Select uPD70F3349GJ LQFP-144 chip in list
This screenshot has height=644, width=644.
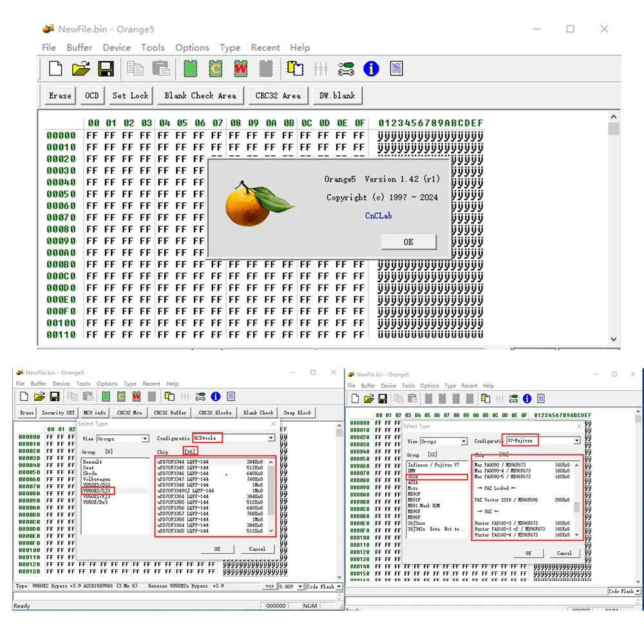(211, 490)
